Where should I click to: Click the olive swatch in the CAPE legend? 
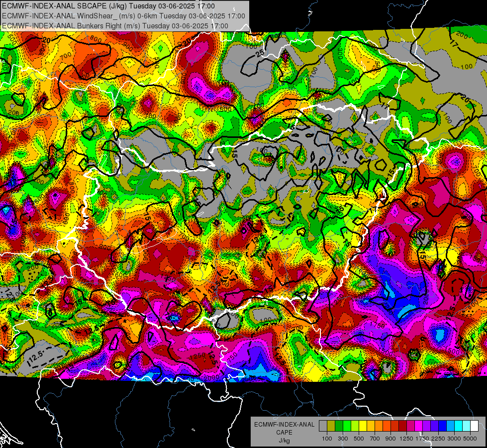tap(331, 426)
